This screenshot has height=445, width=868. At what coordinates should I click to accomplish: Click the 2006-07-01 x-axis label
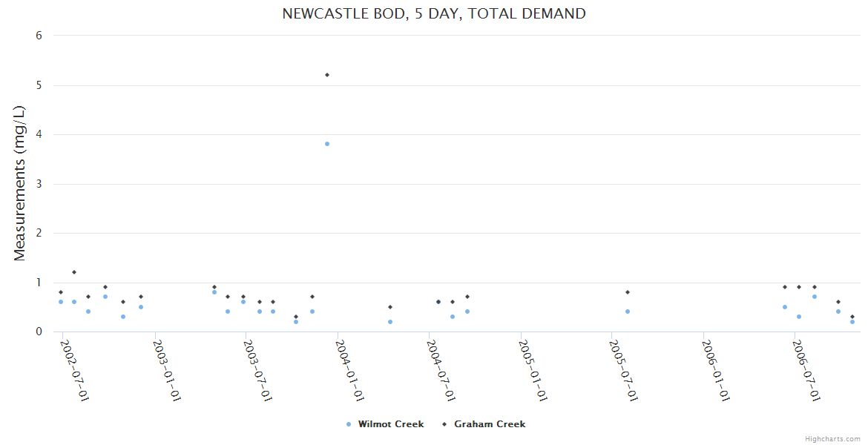click(806, 370)
